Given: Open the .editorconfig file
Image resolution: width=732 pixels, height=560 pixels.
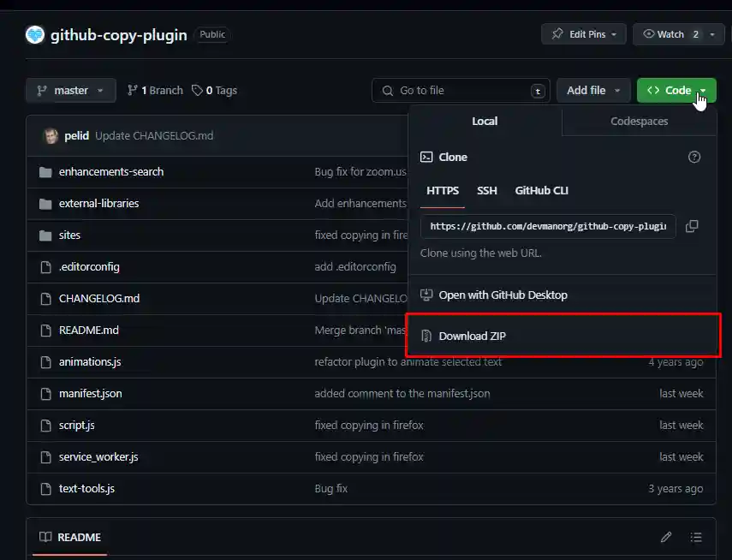Looking at the screenshot, I should (x=89, y=266).
